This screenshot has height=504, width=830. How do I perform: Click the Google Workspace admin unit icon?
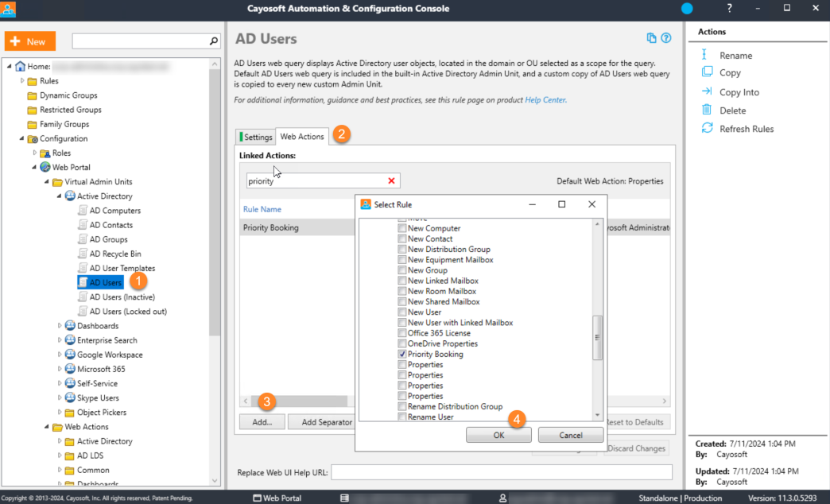tap(70, 355)
